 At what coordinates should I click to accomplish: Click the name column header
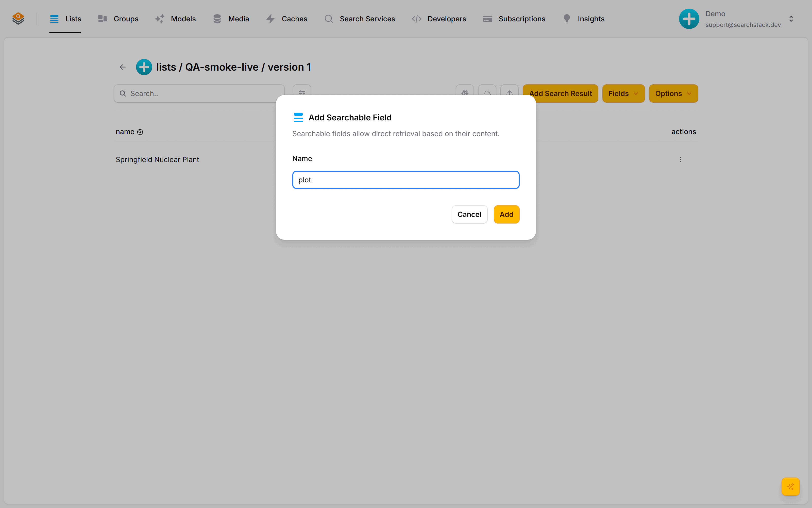click(125, 132)
